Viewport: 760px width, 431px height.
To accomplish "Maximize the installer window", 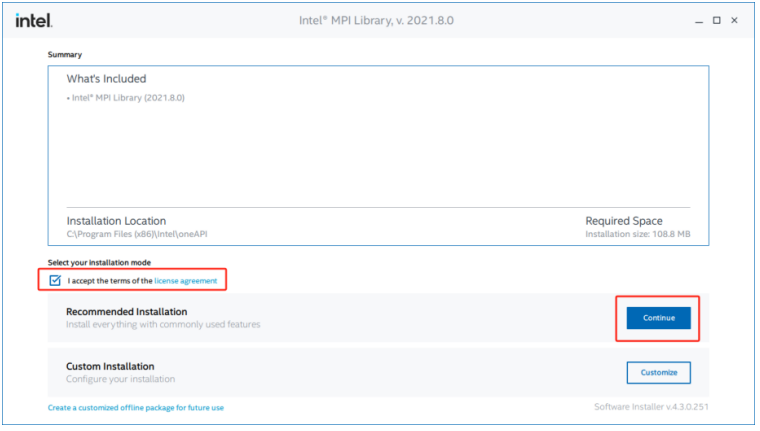I will [x=716, y=20].
